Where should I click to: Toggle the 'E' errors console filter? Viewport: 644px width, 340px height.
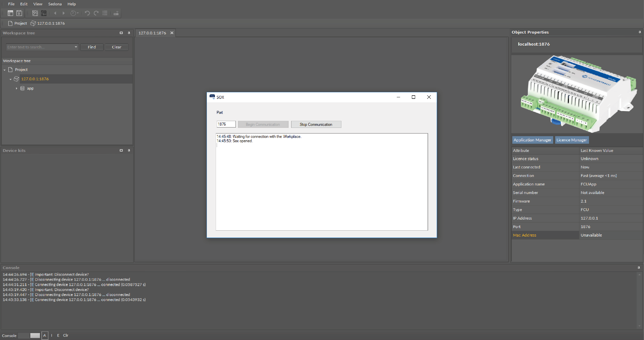coord(58,335)
